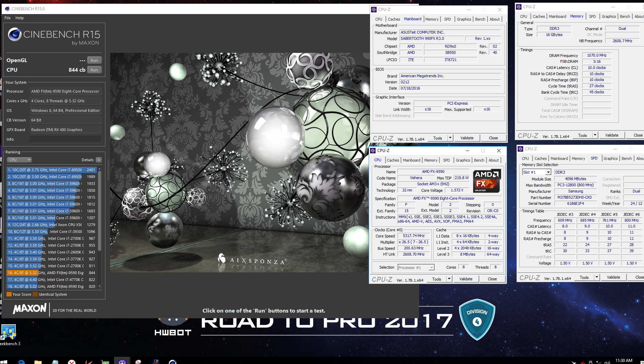Select the Graphics tab in the Memory CPU-Z window
The image size is (644, 364).
[x=609, y=16]
